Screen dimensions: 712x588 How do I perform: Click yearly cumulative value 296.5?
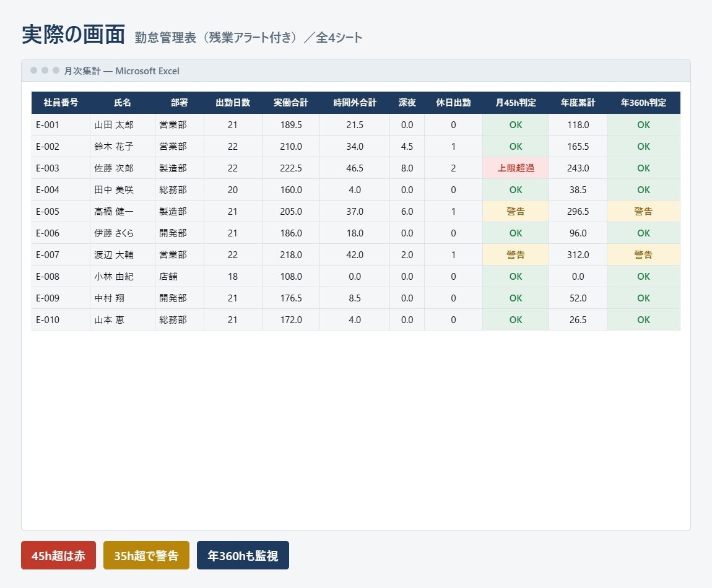578,211
